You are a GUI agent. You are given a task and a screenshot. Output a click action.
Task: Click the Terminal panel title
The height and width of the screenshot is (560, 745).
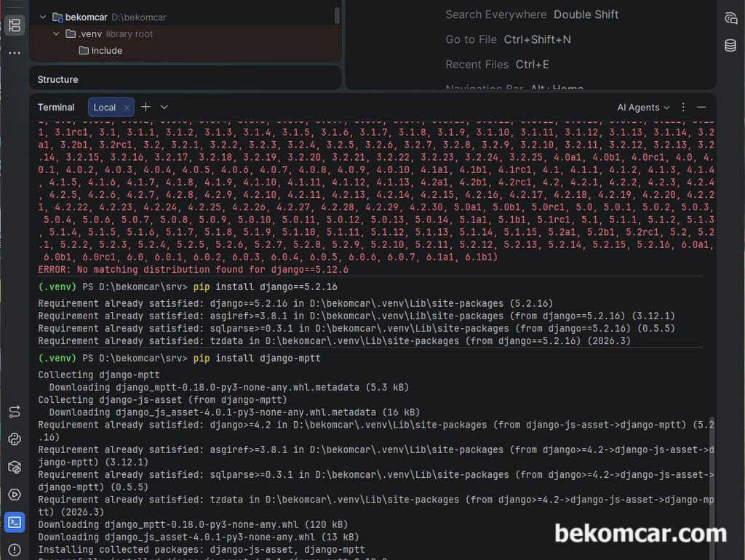click(56, 108)
